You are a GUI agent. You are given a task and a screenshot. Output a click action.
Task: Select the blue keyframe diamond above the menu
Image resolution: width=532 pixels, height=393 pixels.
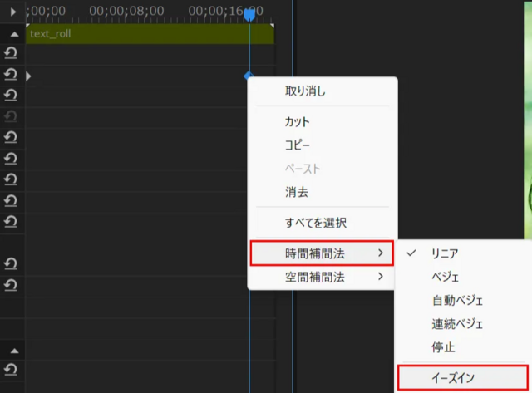(249, 76)
